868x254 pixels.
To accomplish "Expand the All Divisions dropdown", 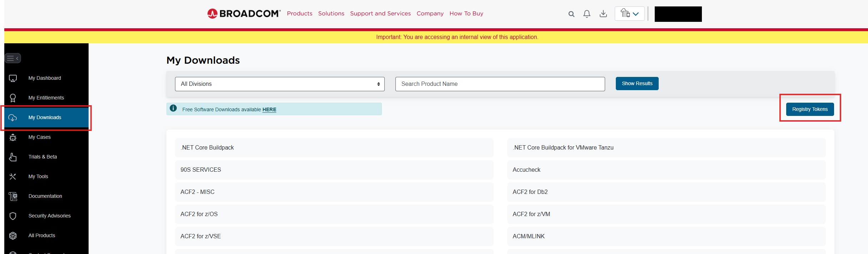I will coord(280,84).
